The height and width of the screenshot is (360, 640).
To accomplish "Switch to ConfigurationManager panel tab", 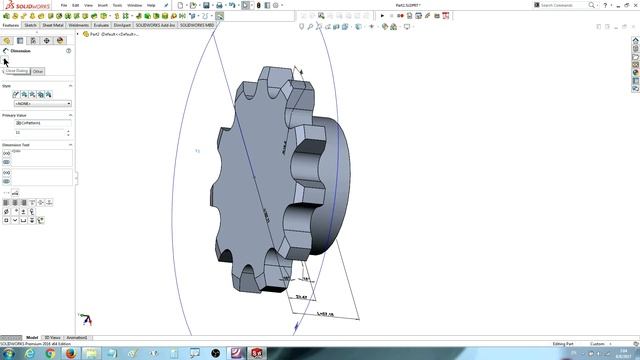I will pyautogui.click(x=33, y=41).
